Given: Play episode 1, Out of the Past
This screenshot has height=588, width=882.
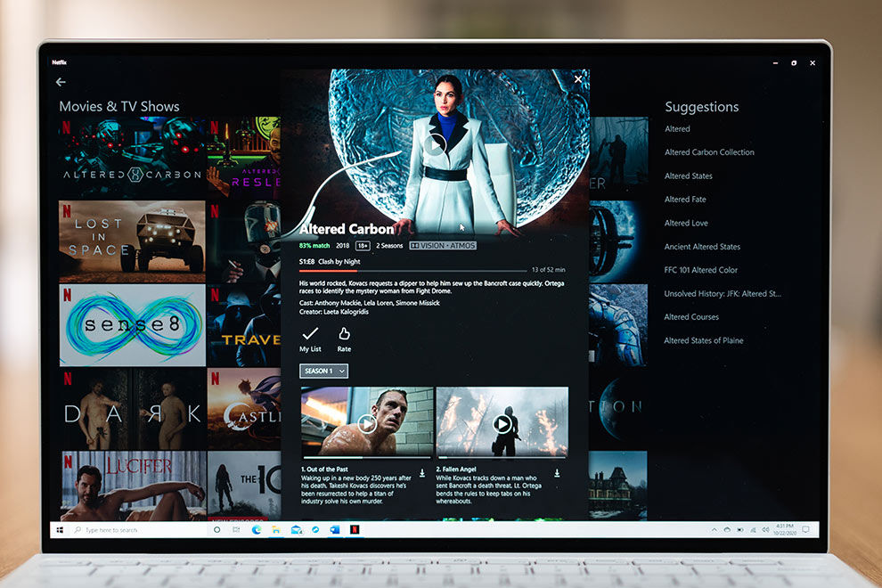Looking at the screenshot, I should tap(367, 423).
